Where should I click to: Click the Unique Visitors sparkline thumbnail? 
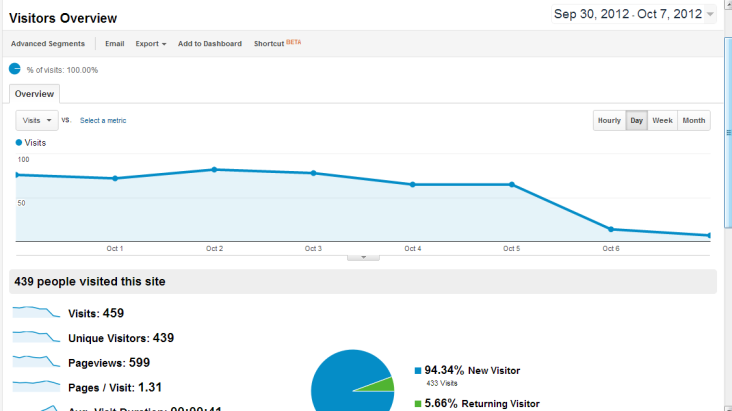(36, 337)
